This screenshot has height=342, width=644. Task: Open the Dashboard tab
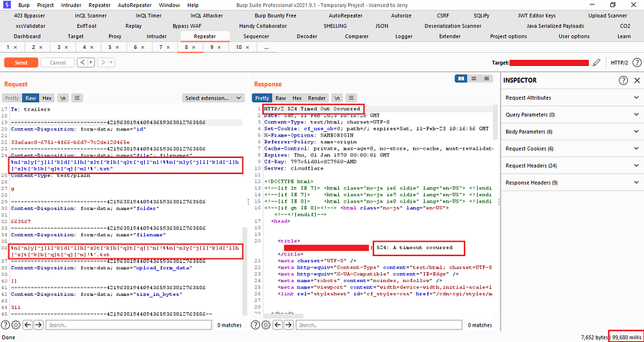point(27,36)
